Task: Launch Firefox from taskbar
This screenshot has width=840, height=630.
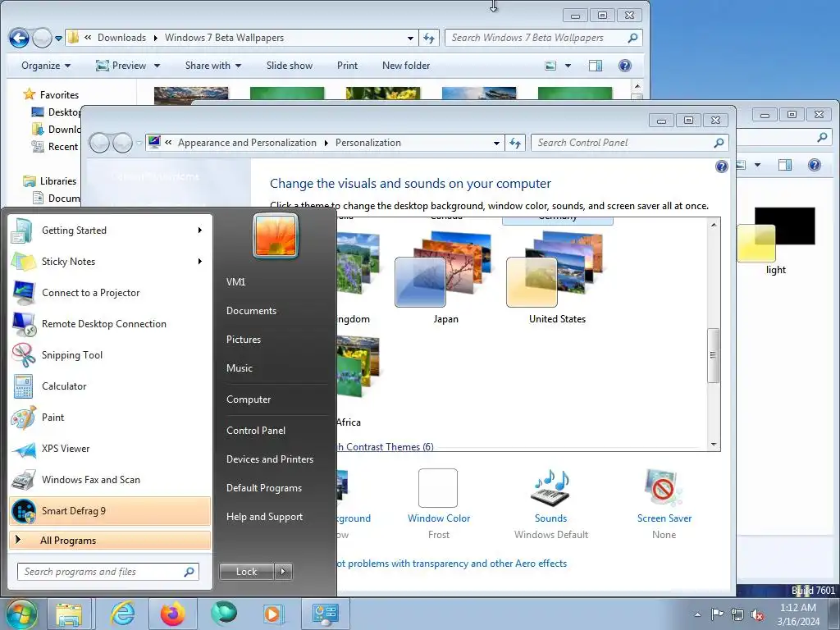Action: [x=172, y=614]
